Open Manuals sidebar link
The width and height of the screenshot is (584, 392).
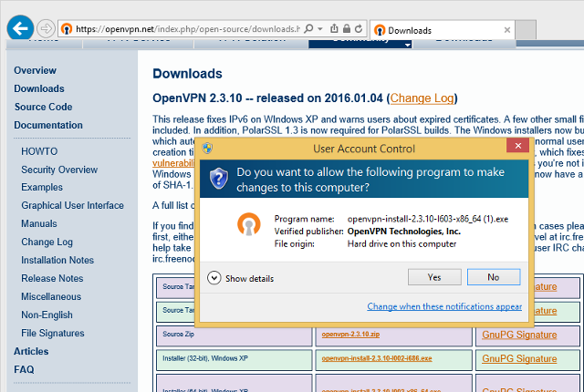pyautogui.click(x=39, y=223)
